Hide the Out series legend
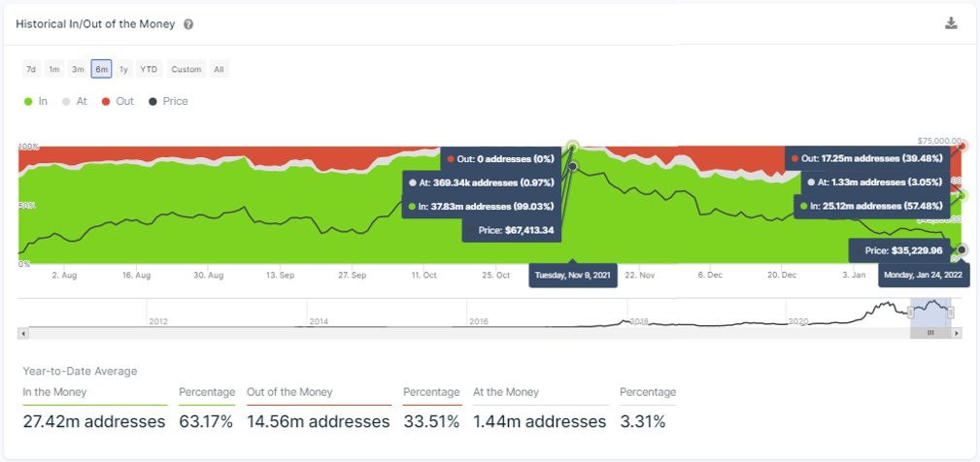This screenshot has height=462, width=980. 118,101
